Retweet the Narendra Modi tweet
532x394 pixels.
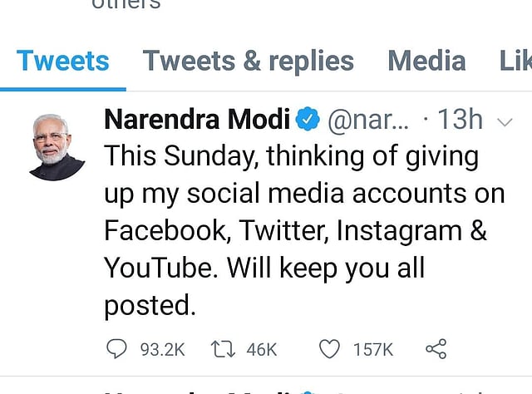(223, 350)
